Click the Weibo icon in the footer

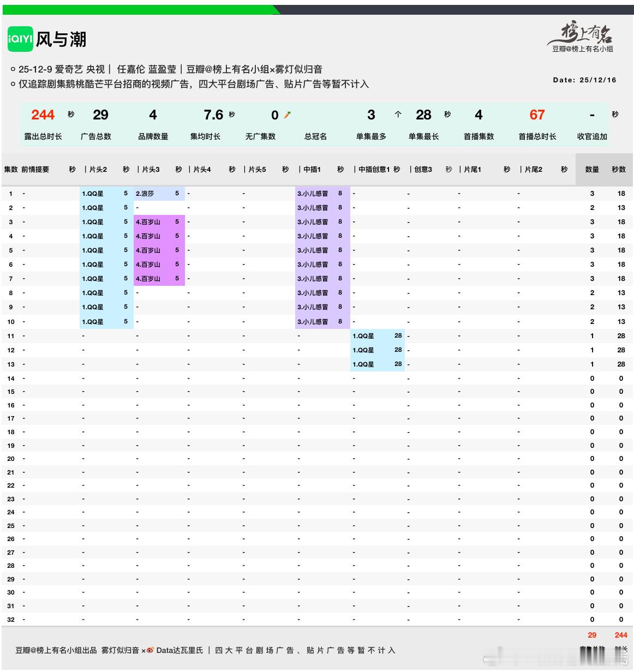point(150,650)
